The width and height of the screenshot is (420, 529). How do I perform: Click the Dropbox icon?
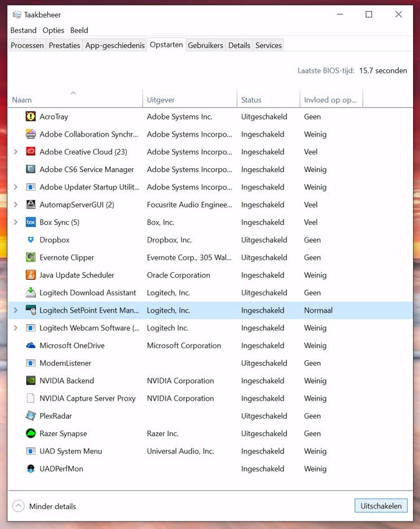(x=31, y=239)
